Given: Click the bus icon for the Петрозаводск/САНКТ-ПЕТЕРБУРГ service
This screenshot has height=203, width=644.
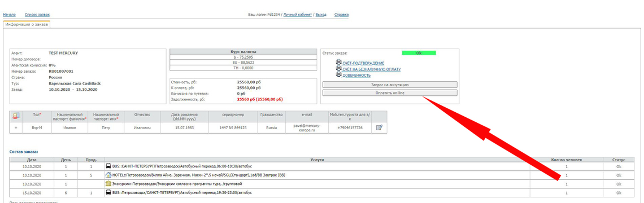Looking at the screenshot, I should [x=108, y=192].
